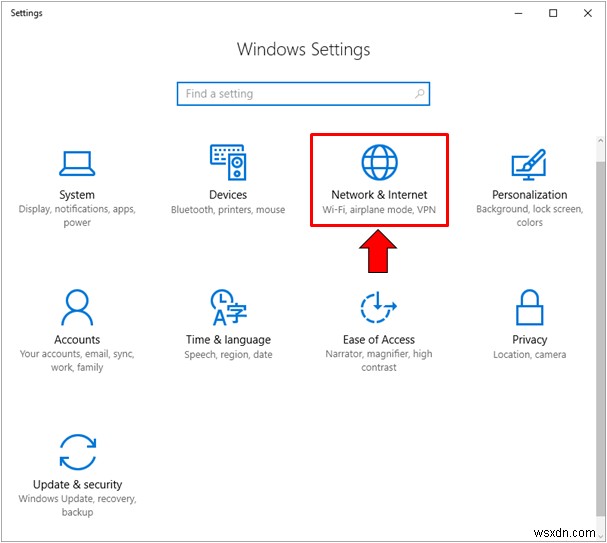This screenshot has width=607, height=543.
Task: Click 'Location, camera' description text
Action: pyautogui.click(x=530, y=355)
